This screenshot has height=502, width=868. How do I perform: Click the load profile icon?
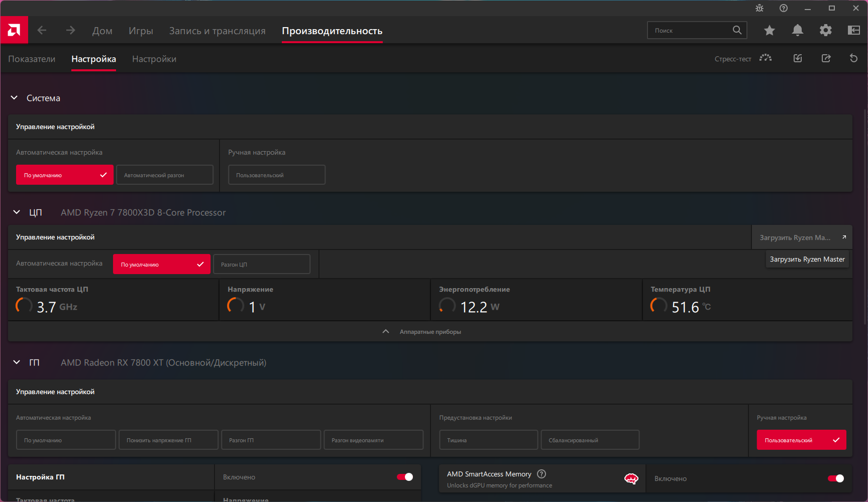pyautogui.click(x=798, y=58)
